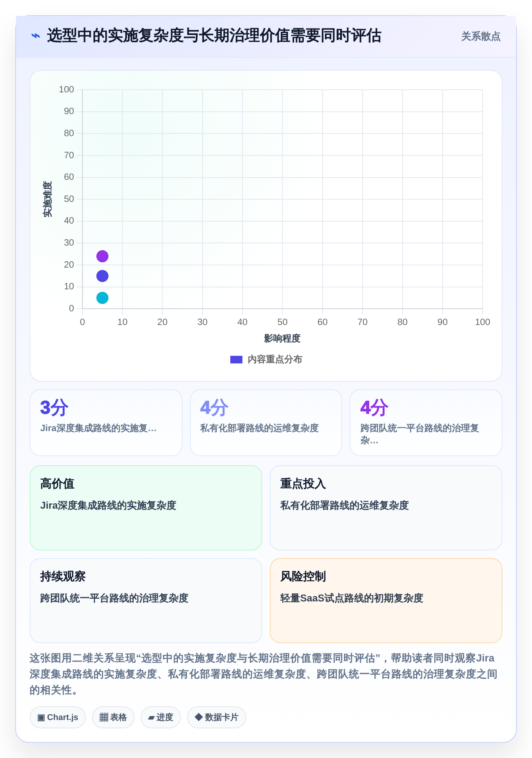The height and width of the screenshot is (758, 532).
Task: Open the 高价值 quadrant card
Action: (146, 508)
